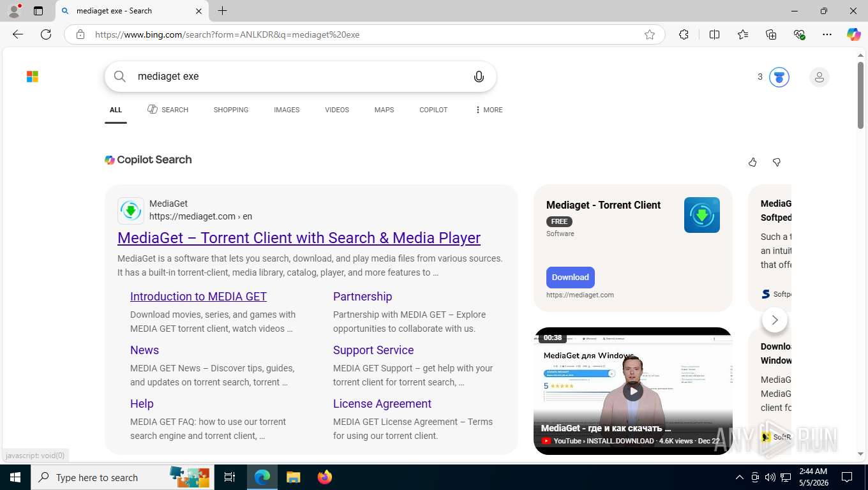This screenshot has width=868, height=490.
Task: Open the notification center icon
Action: click(x=847, y=477)
